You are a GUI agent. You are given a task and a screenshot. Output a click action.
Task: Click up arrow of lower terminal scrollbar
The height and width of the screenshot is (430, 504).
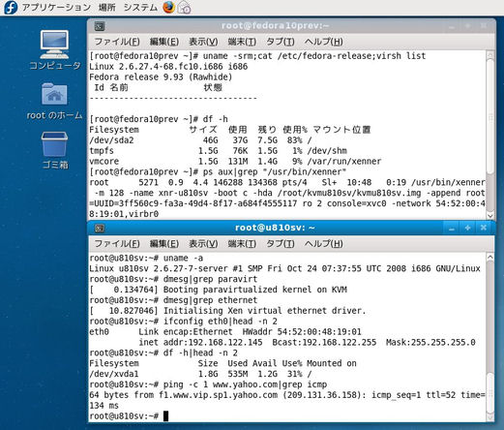pyautogui.click(x=490, y=258)
